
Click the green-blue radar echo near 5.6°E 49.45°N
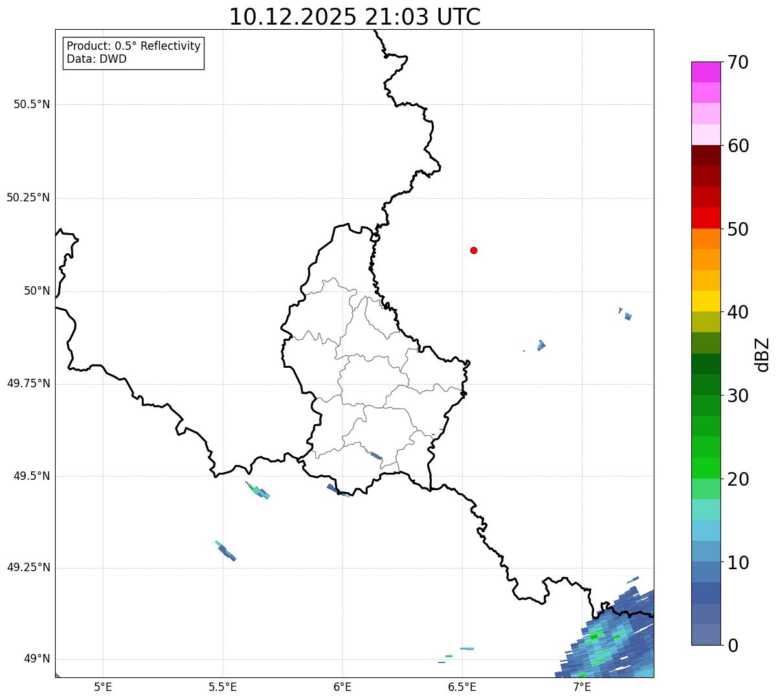(258, 490)
